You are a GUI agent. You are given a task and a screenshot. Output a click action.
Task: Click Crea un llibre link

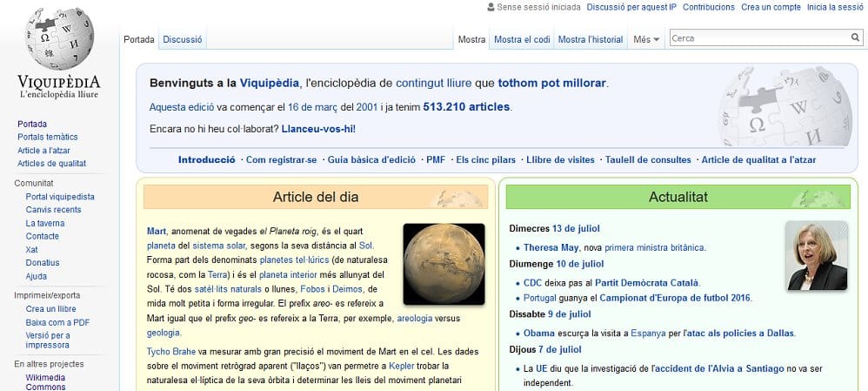pyautogui.click(x=51, y=309)
